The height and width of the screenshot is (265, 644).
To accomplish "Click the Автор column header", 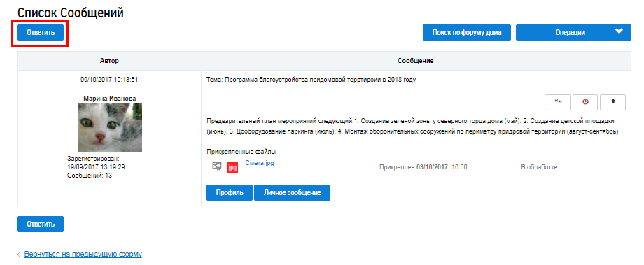I will pyautogui.click(x=109, y=61).
